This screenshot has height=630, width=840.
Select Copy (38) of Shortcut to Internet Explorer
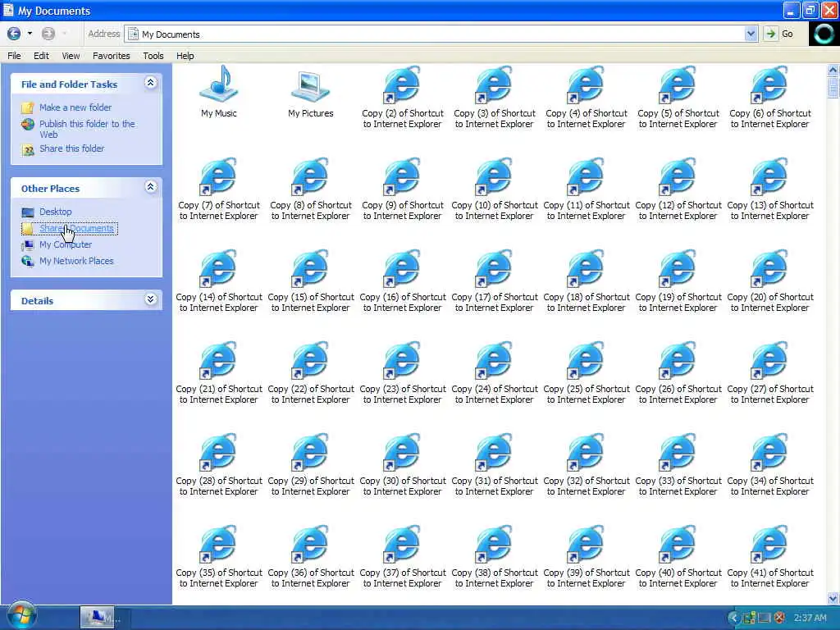coord(495,557)
